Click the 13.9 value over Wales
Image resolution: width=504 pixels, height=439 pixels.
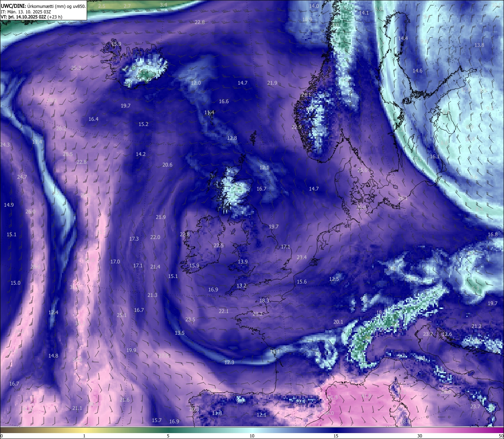click(243, 261)
